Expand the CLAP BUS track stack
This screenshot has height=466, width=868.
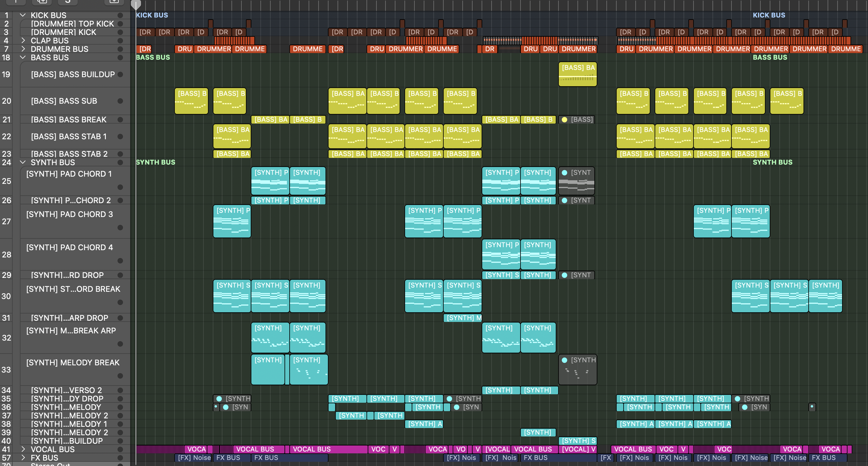coord(23,40)
